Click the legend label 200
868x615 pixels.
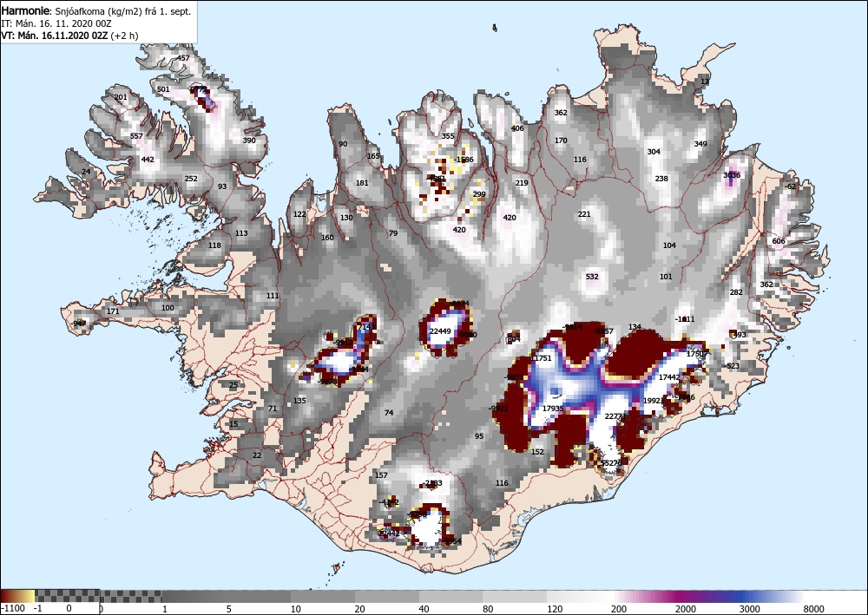(x=619, y=609)
